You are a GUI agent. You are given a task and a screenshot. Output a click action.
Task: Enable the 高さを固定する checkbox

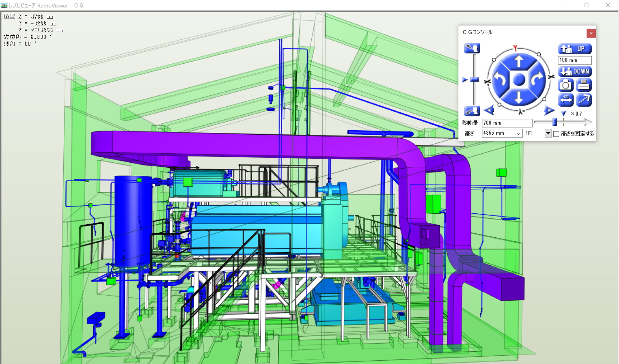pos(556,134)
